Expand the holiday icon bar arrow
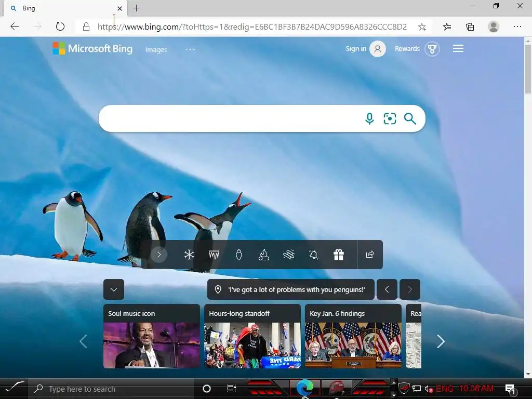 [x=159, y=255]
